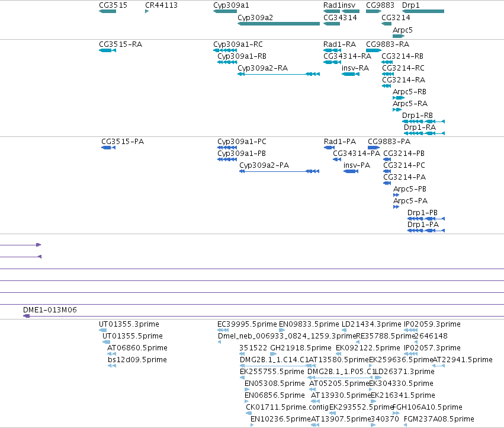Select the CG3214-PC protein label
Viewport: 504px width, 428px height.
404,165
